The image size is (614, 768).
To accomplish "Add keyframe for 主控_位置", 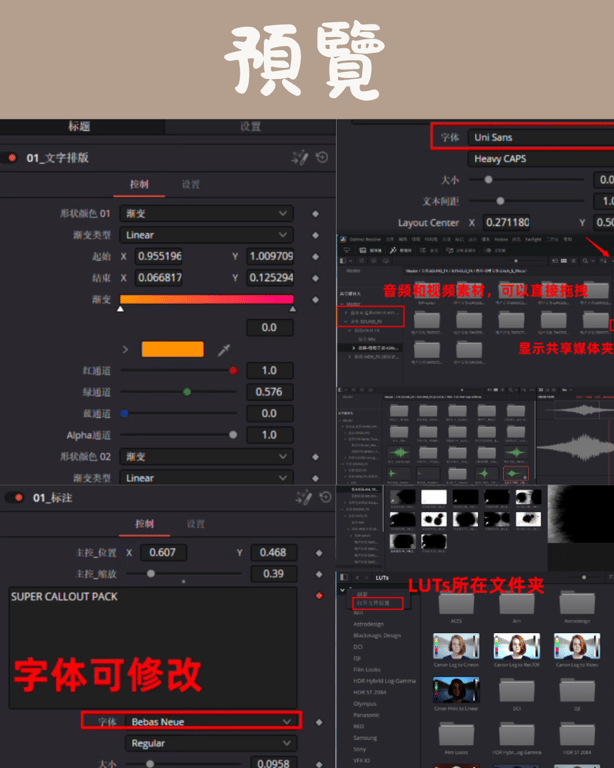I will coord(319,552).
